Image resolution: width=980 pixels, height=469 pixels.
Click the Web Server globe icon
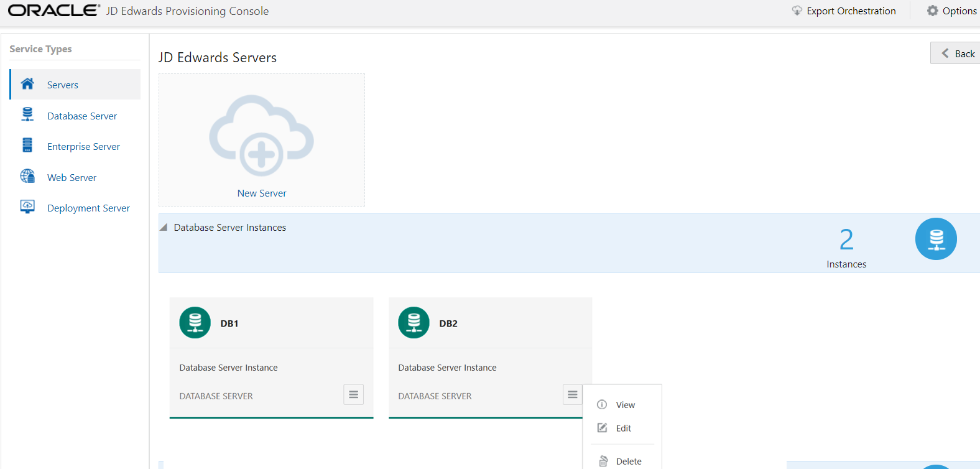point(27,176)
